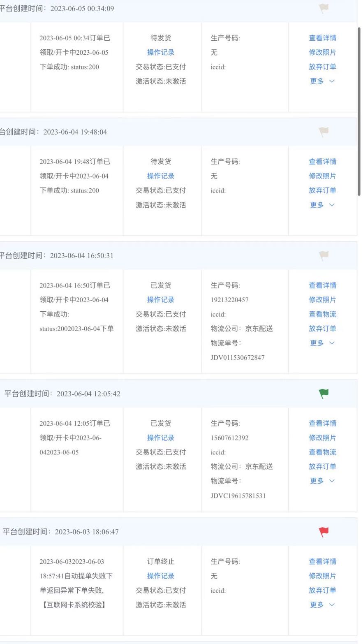Expand 更多 on the terminated 订单终止 order
This screenshot has width=363, height=644.
click(322, 605)
